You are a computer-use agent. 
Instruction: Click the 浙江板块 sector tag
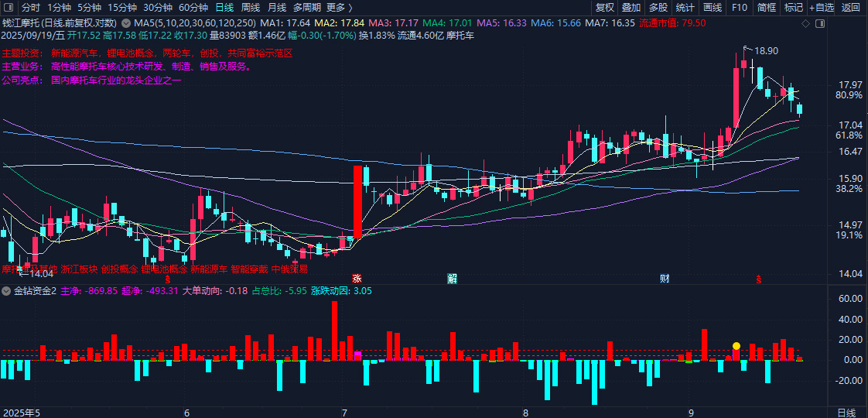[80, 269]
